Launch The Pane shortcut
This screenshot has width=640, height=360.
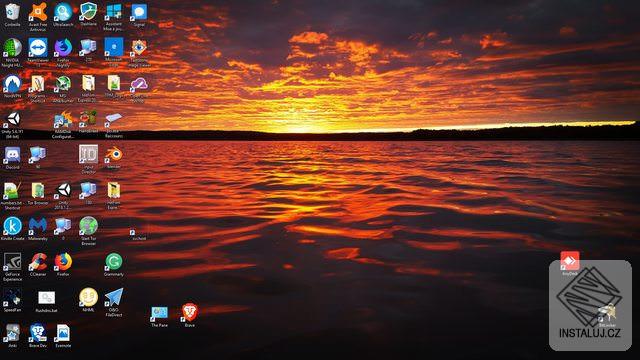(159, 313)
